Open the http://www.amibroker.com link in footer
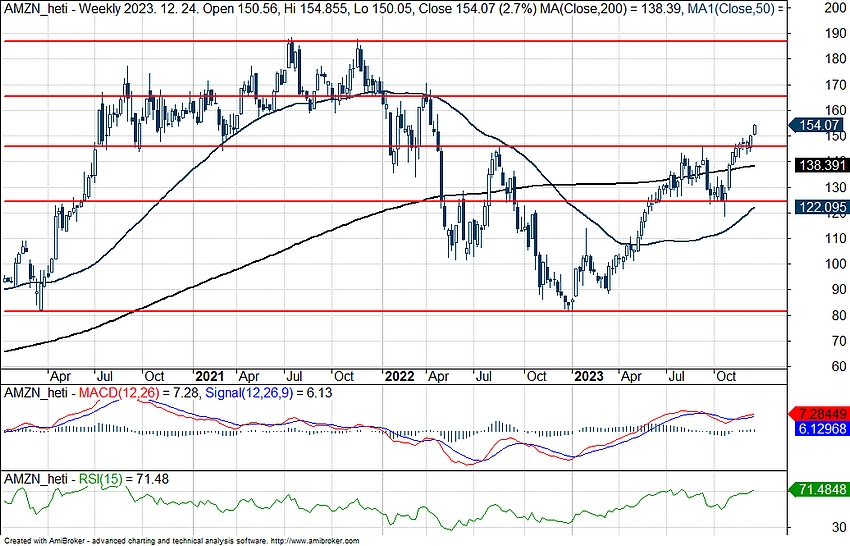 click(314, 541)
